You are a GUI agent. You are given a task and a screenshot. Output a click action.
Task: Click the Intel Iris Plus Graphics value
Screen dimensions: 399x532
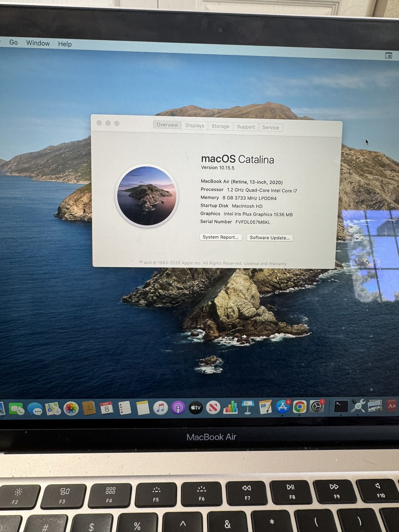(258, 214)
